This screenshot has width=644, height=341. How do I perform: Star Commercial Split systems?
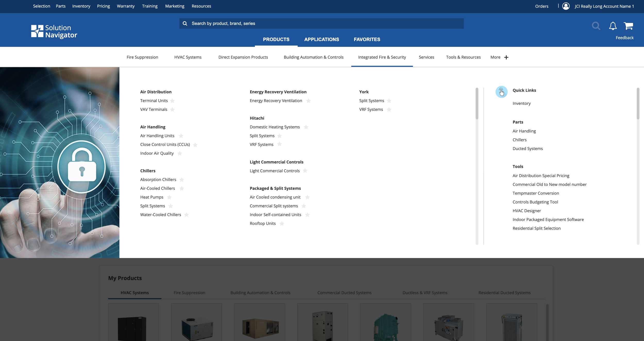point(304,206)
